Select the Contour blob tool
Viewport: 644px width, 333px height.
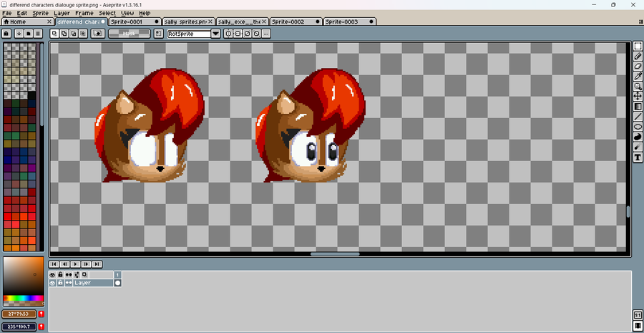(638, 137)
